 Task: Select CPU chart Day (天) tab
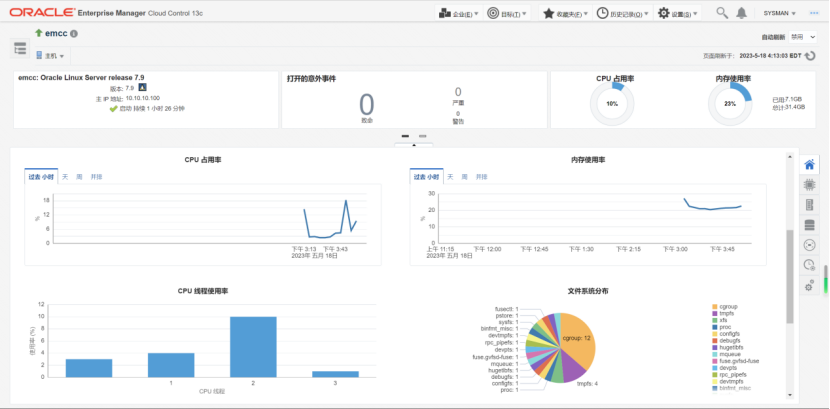pyautogui.click(x=65, y=177)
